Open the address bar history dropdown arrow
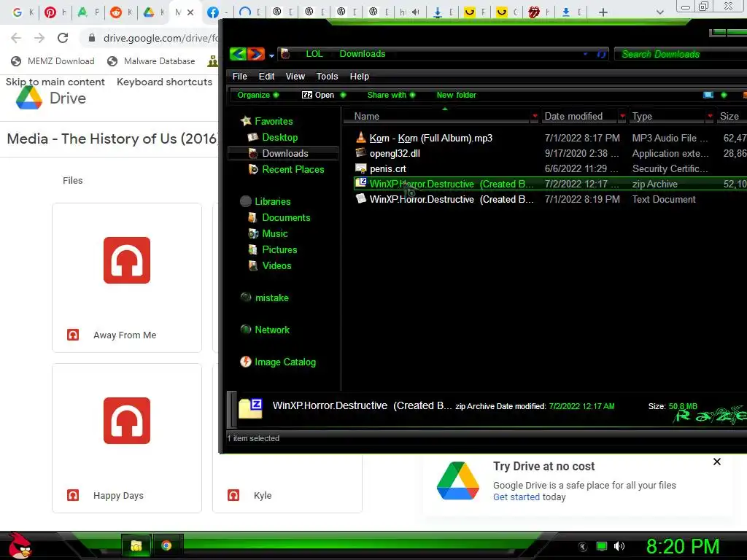Viewport: 747px width, 560px height. pyautogui.click(x=586, y=54)
